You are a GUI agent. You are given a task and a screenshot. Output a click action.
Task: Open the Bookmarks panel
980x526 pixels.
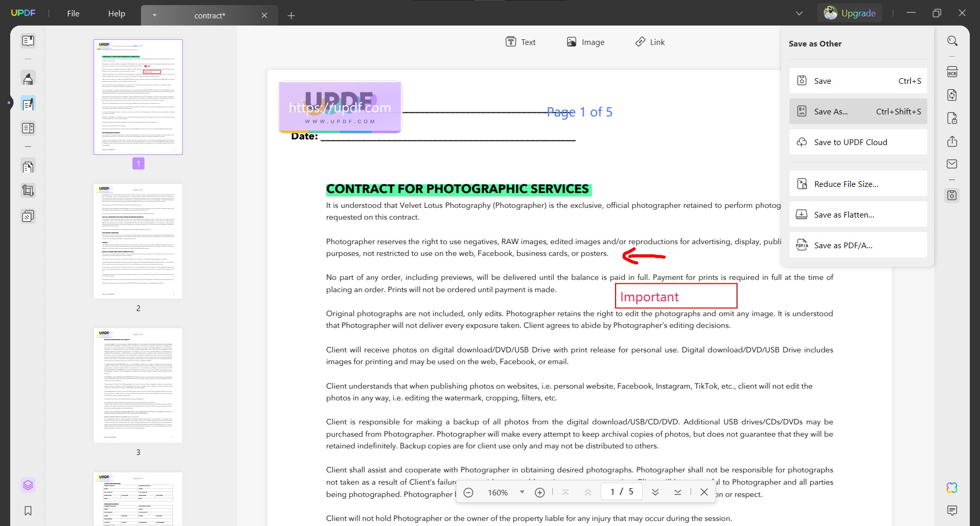tap(28, 511)
